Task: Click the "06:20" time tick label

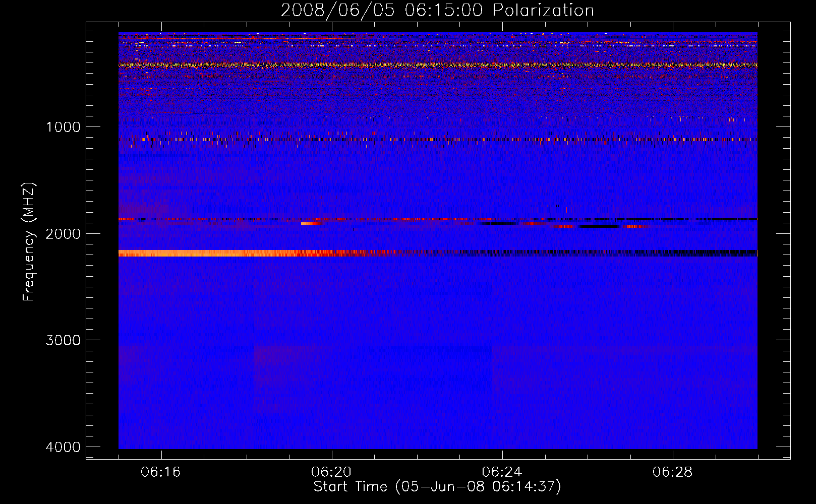Action: tap(331, 472)
